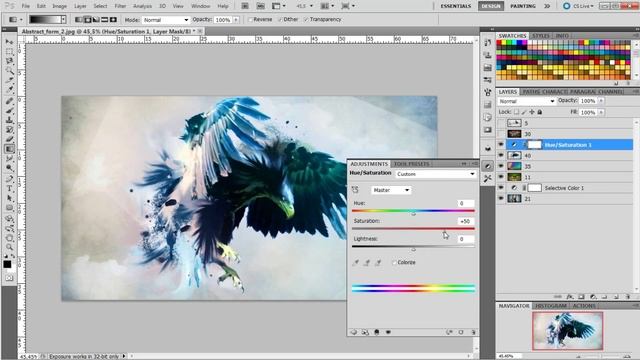Choose the radial gradient style icon
The image size is (640, 360).
click(x=87, y=20)
